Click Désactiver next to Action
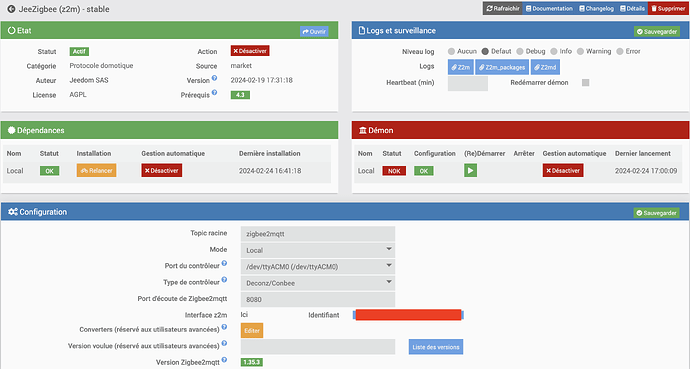Screen dimensions: 690x369 coord(250,51)
